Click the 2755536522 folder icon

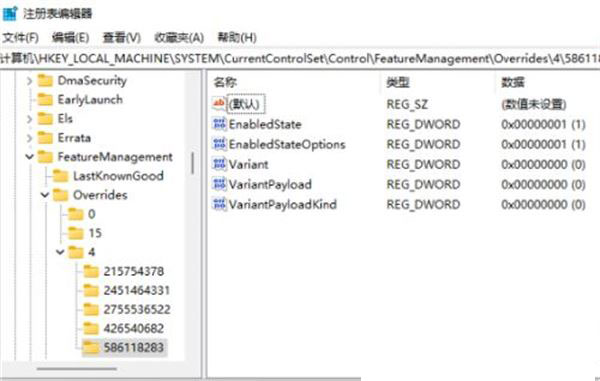[x=91, y=310]
